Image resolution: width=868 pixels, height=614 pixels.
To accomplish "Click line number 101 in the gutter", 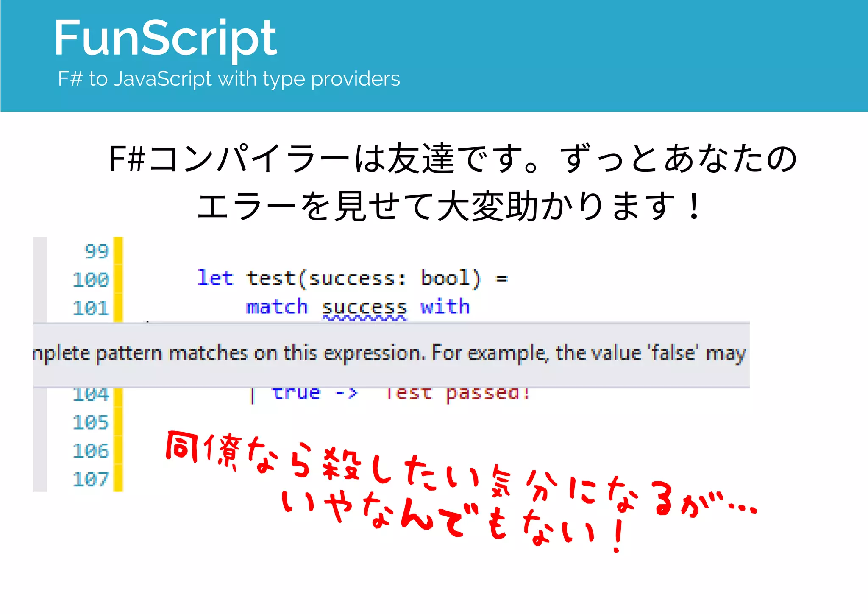I will pyautogui.click(x=91, y=308).
